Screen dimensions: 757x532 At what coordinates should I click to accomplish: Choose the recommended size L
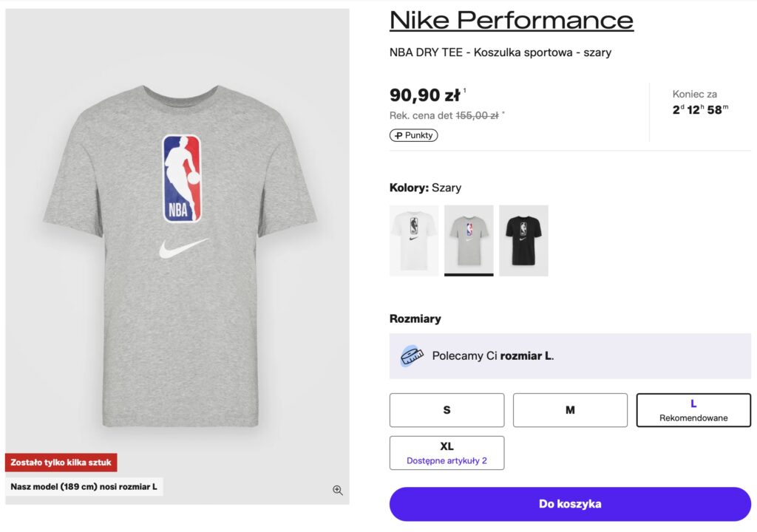(693, 410)
